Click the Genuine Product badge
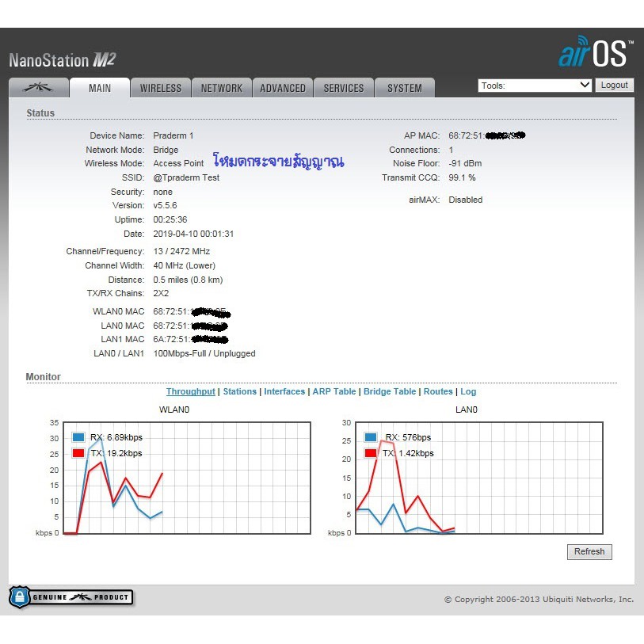The width and height of the screenshot is (644, 644). pos(70,597)
